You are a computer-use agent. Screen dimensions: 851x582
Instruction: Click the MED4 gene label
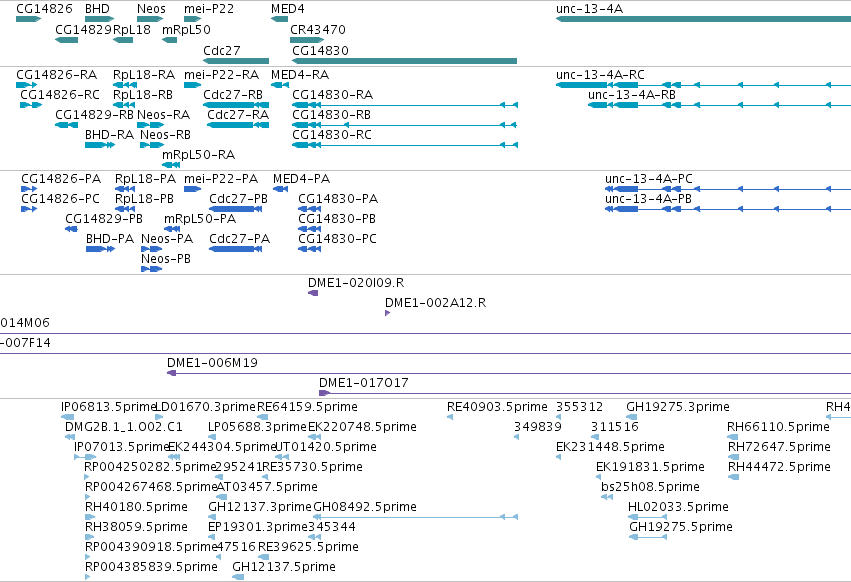(288, 9)
